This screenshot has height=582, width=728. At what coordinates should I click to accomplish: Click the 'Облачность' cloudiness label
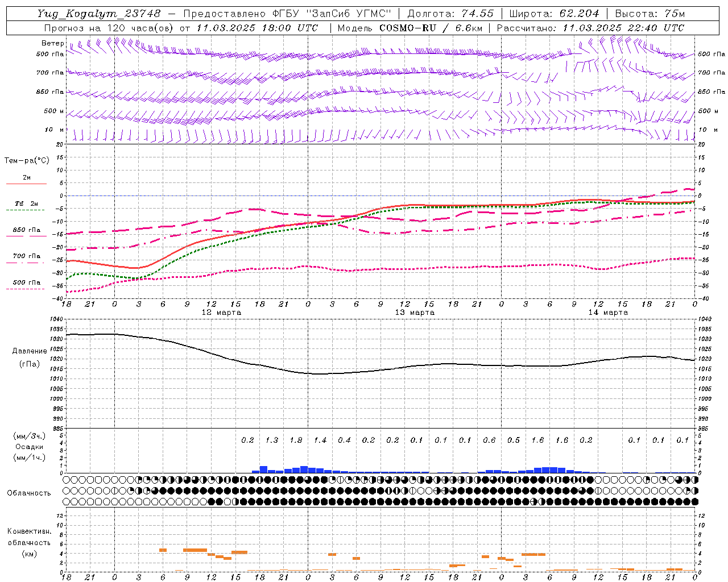tap(29, 493)
